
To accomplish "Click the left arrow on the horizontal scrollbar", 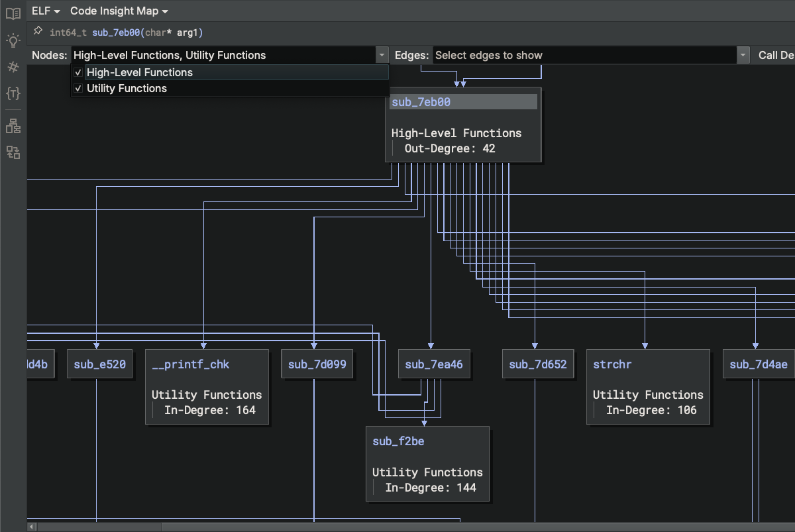I will pyautogui.click(x=31, y=525).
